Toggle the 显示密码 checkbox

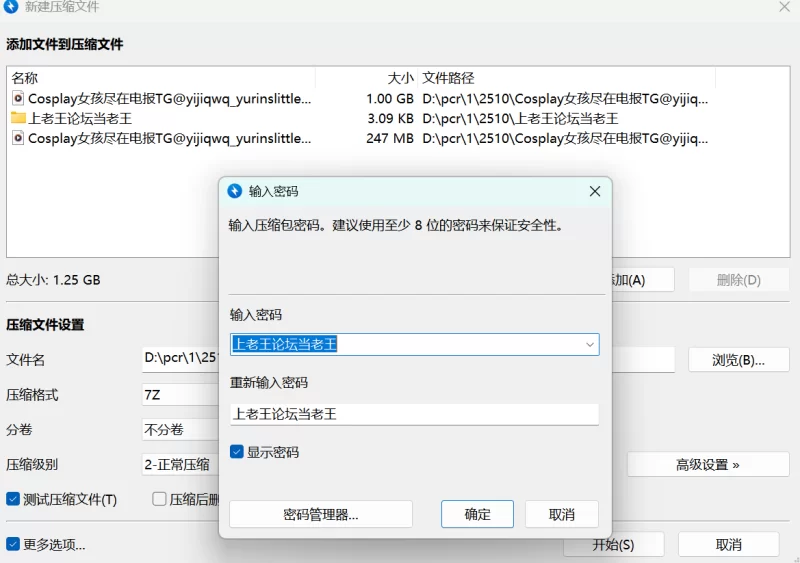237,452
